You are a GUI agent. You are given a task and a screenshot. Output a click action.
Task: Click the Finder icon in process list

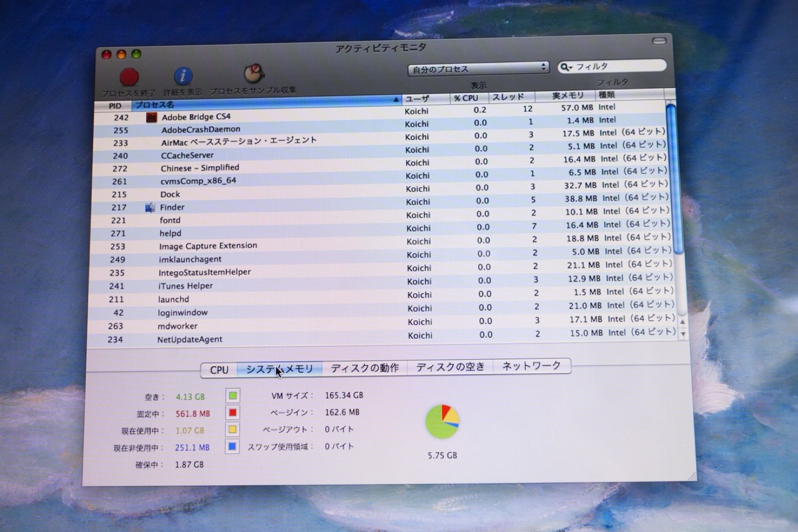click(x=150, y=208)
